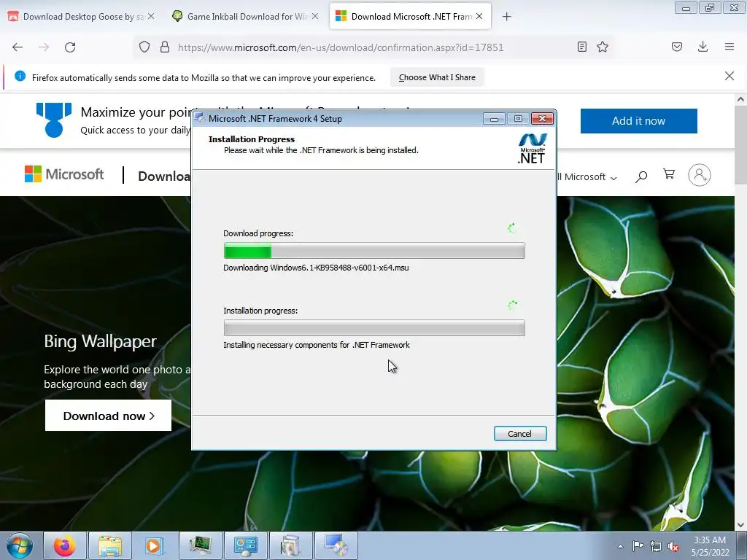Go forward with the Firefox forward arrow
The height and width of the screenshot is (560, 747).
point(44,47)
